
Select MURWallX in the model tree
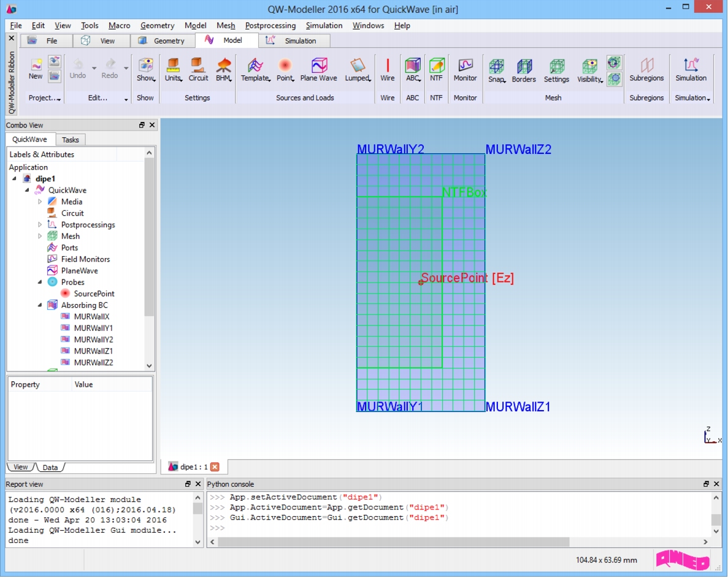[91, 317]
